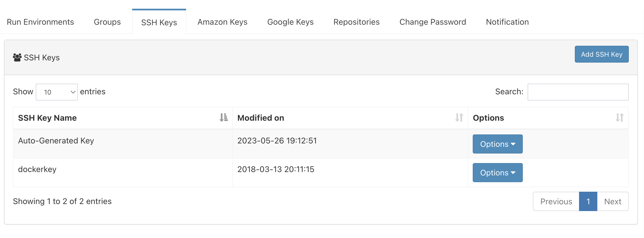Viewport: 644px width, 238px height.
Task: Focus the Search input field
Action: [578, 92]
